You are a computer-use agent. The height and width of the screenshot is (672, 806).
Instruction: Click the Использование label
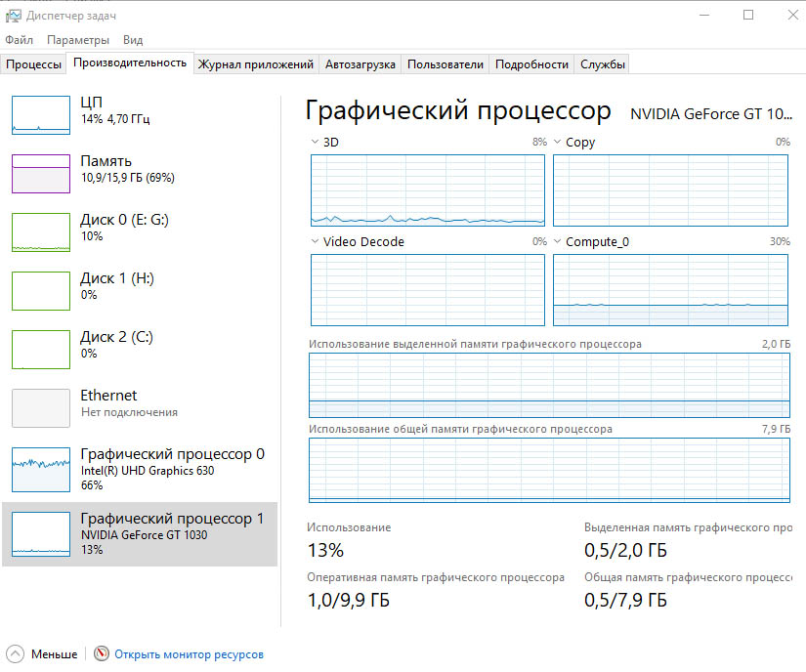(349, 527)
